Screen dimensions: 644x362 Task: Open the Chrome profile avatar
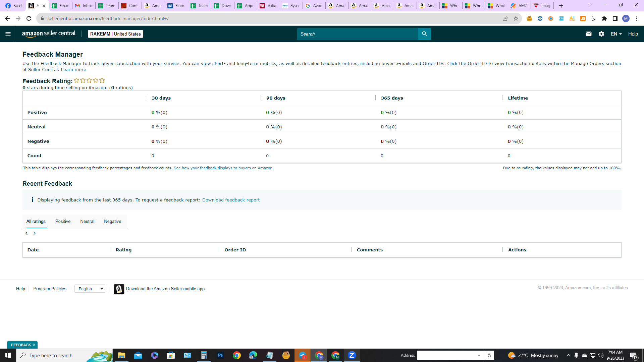coord(626,18)
